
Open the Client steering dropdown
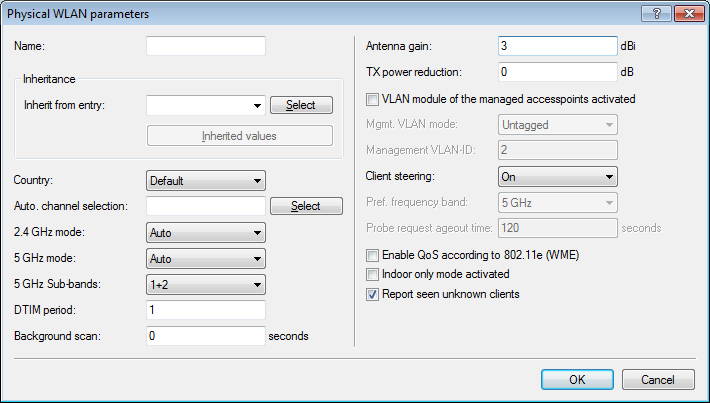coord(557,176)
